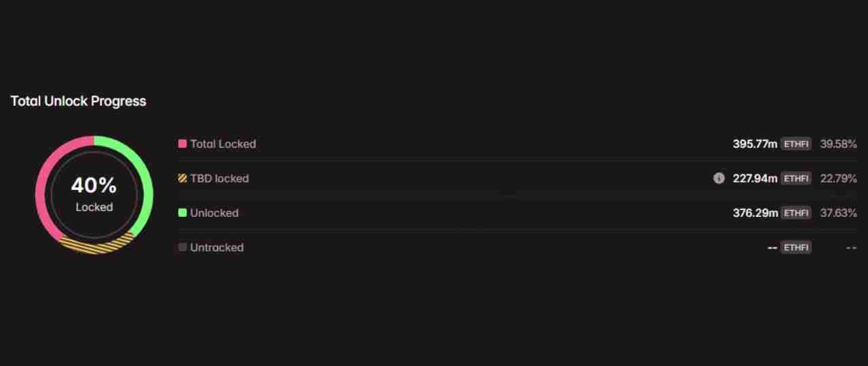Click the pink Total Locked legend square

tap(182, 144)
